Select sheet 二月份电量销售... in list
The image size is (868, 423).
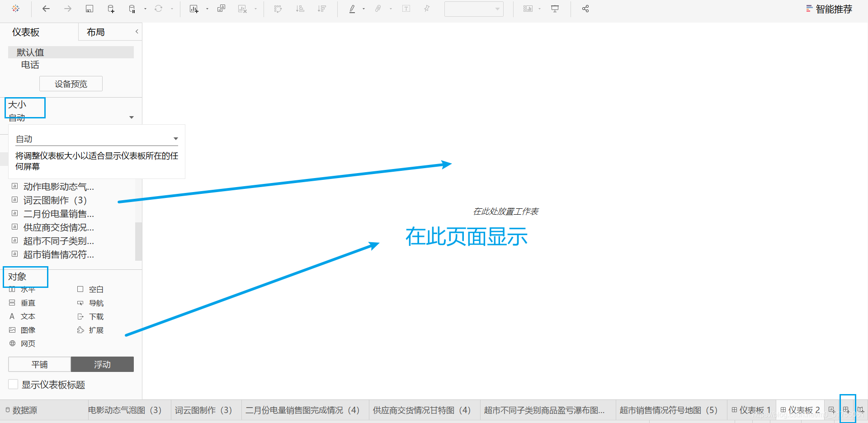59,214
